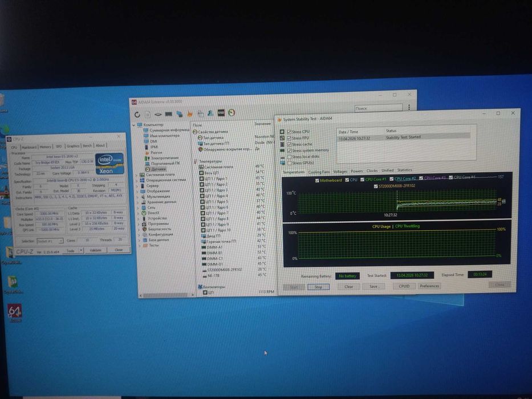The image size is (532, 399).
Task: Expand the Мультимедиа tree node
Action: (x=137, y=197)
